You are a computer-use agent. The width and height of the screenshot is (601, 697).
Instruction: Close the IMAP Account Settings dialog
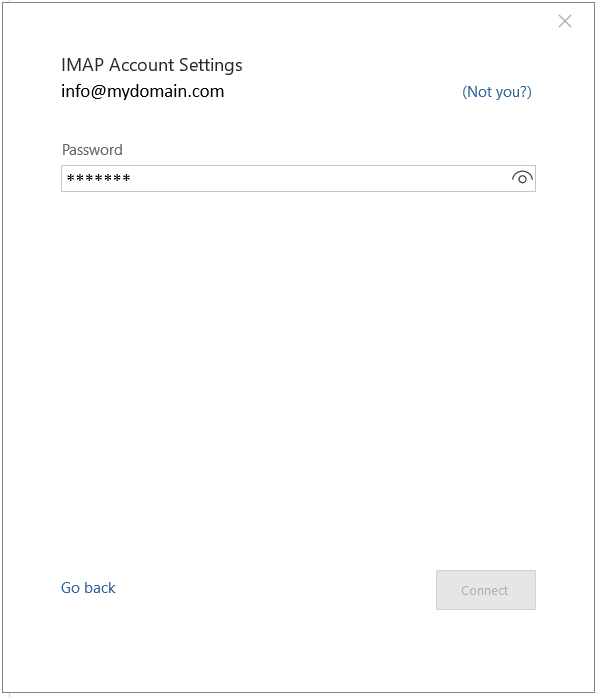pyautogui.click(x=565, y=21)
